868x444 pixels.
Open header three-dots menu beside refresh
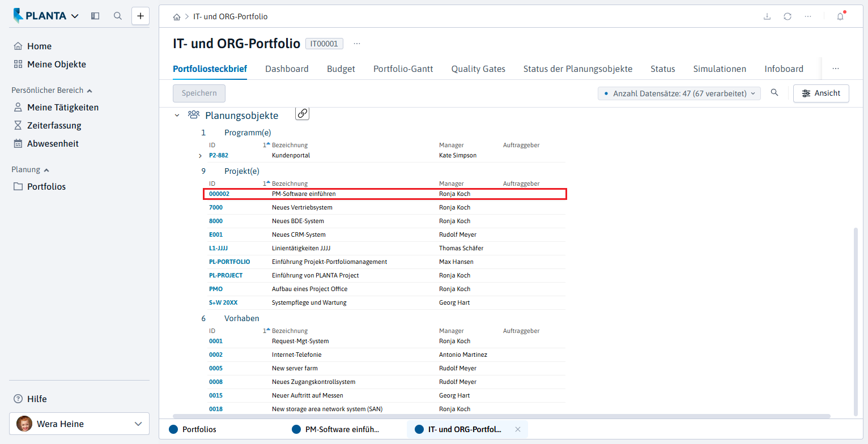click(x=808, y=16)
